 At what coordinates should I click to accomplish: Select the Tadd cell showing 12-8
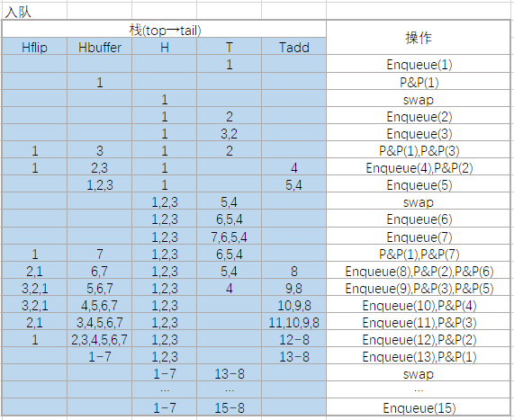click(294, 339)
